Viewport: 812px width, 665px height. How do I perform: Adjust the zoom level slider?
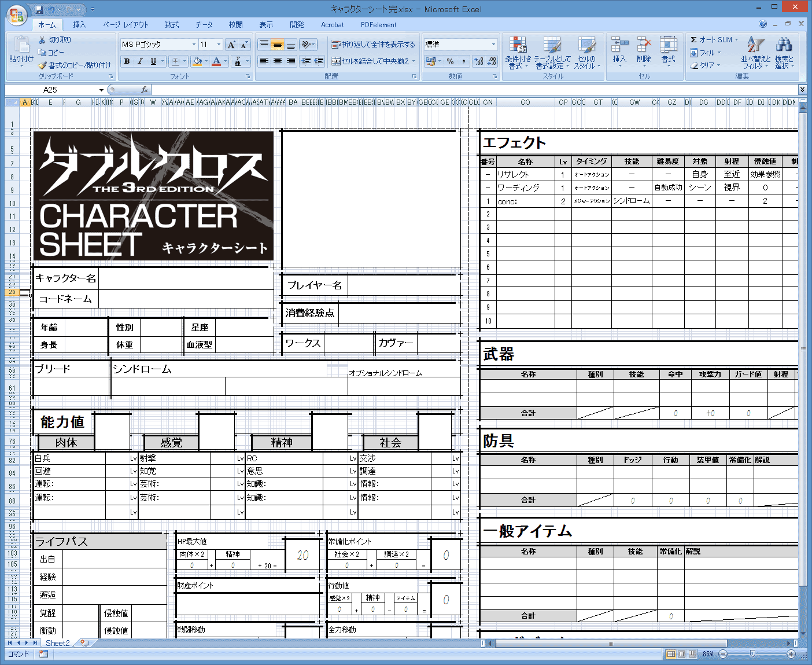752,654
